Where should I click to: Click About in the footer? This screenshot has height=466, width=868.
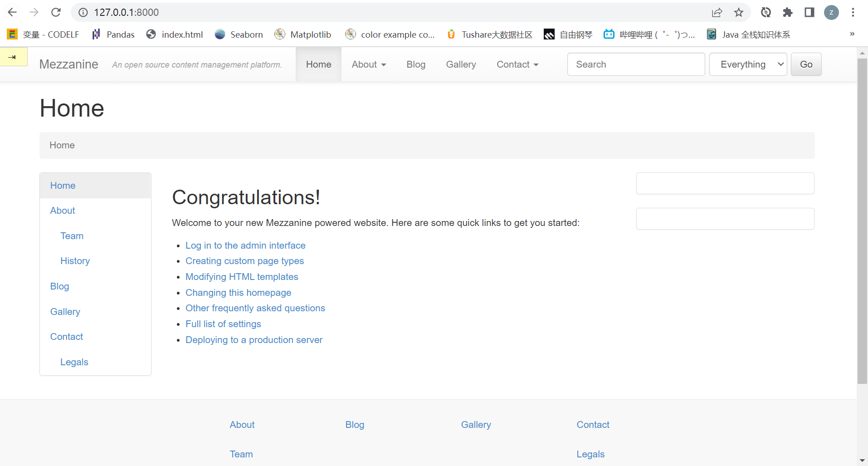coord(242,425)
